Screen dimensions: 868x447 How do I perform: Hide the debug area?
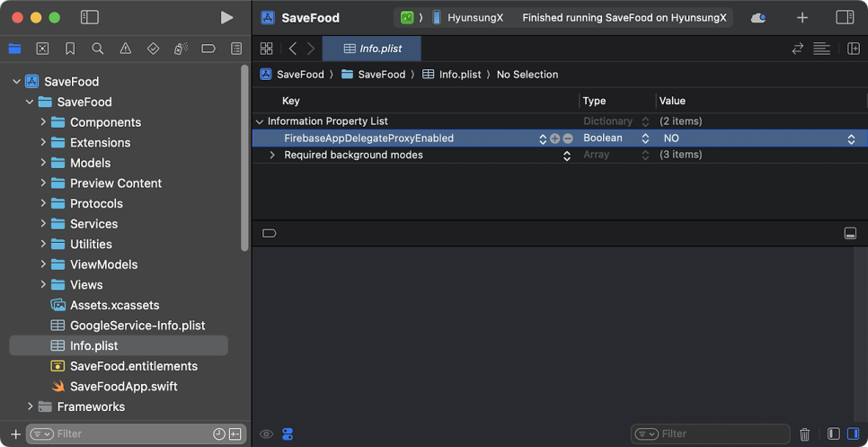coord(850,233)
